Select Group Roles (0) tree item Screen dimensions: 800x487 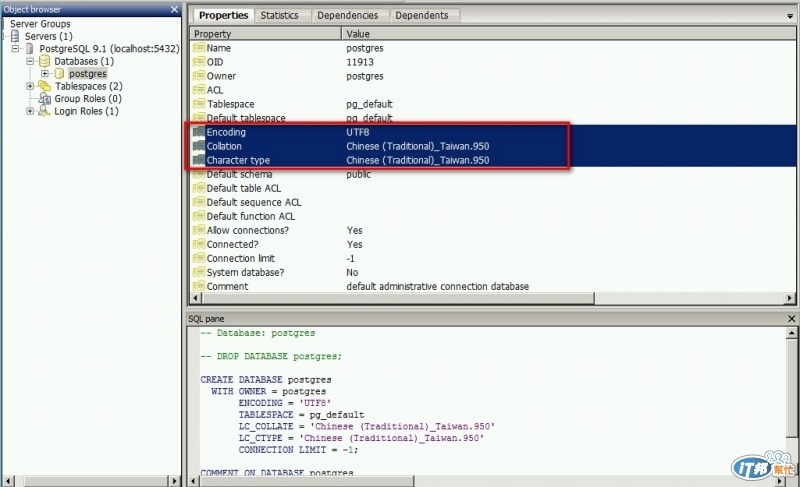pos(88,98)
